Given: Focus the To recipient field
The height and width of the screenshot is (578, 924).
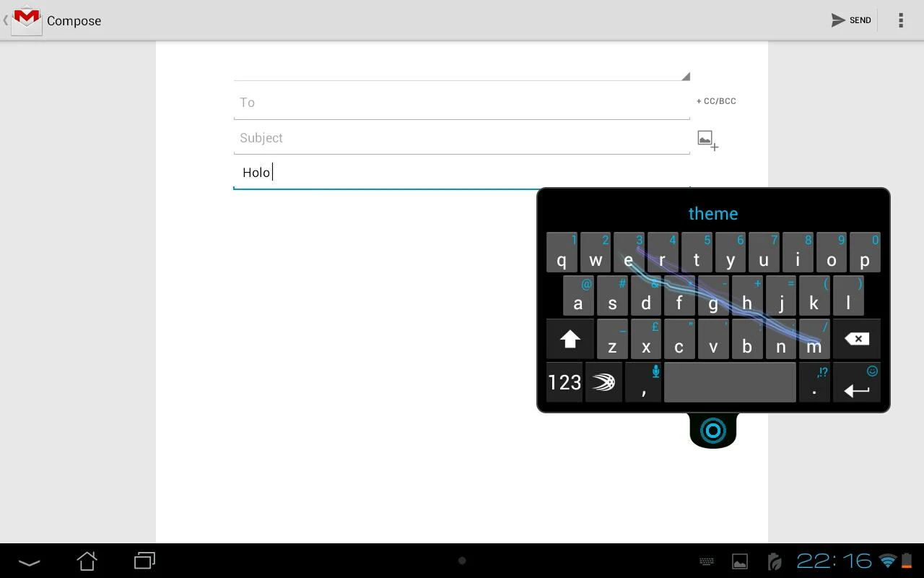Looking at the screenshot, I should 462,103.
